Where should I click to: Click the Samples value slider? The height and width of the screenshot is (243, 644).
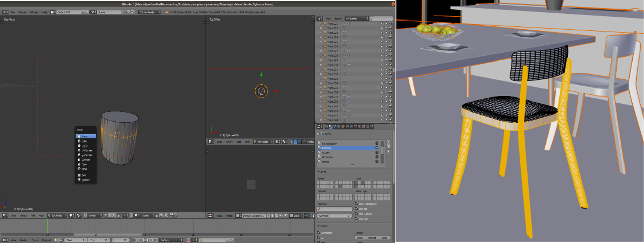[x=334, y=216]
